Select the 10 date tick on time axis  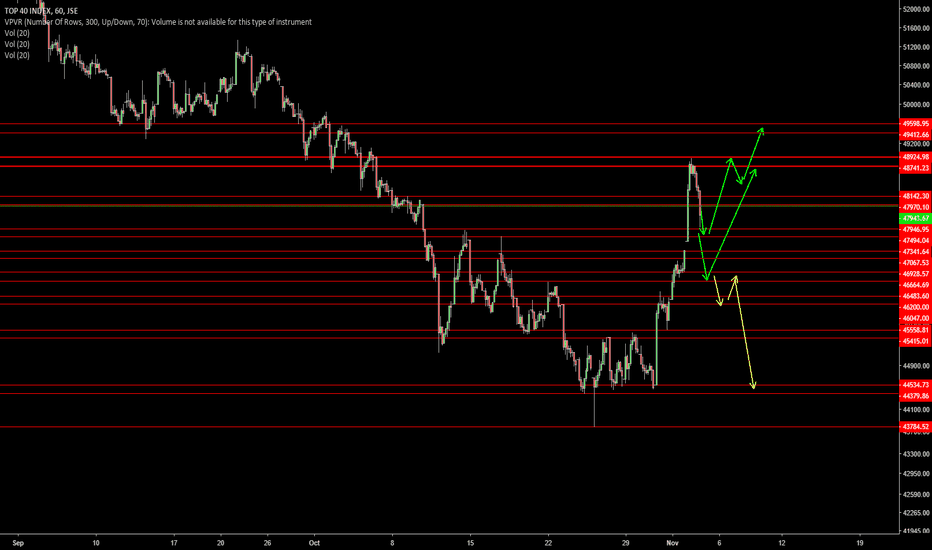pyautogui.click(x=96, y=543)
